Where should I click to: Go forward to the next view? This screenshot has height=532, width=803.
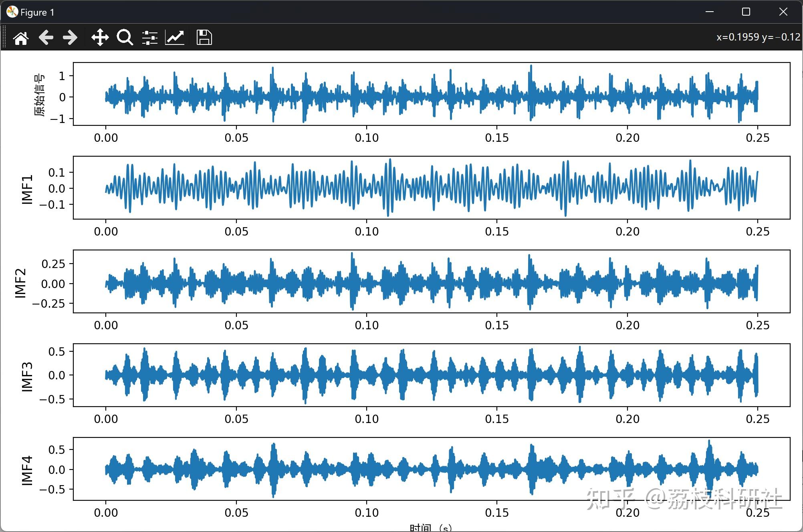coord(70,38)
